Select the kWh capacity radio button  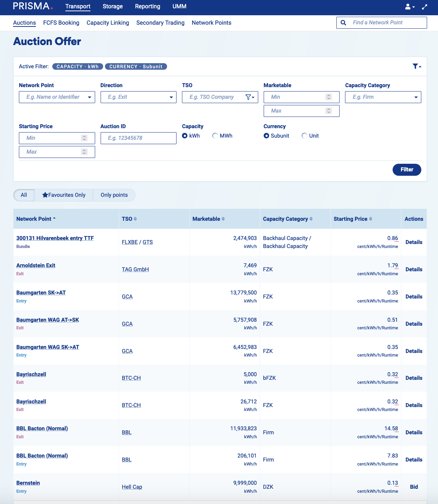point(185,136)
